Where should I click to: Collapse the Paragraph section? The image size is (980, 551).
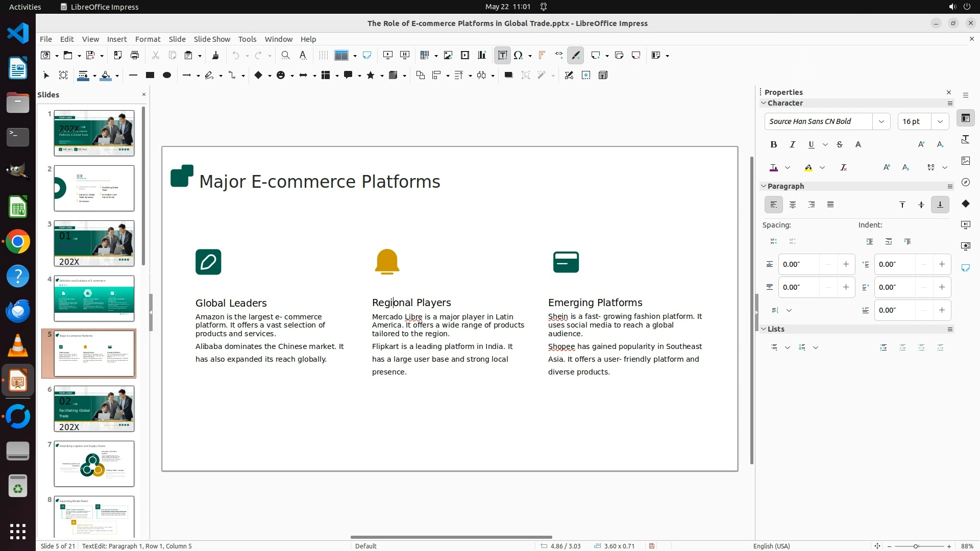point(764,186)
